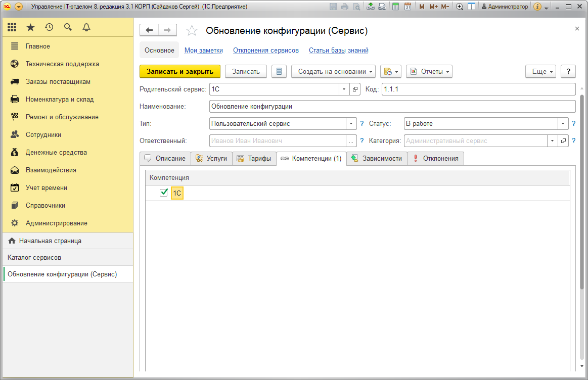Switch to the Каталог сервисов open window
The width and height of the screenshot is (588, 380).
(x=68, y=257)
